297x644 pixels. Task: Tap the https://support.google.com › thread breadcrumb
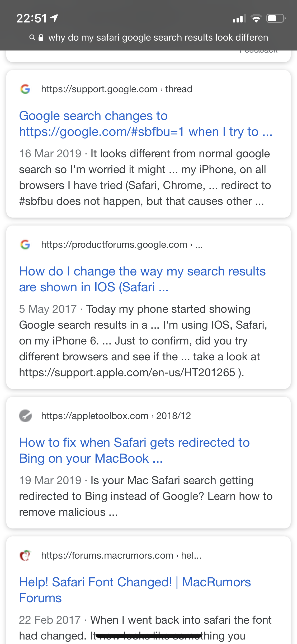116,89
